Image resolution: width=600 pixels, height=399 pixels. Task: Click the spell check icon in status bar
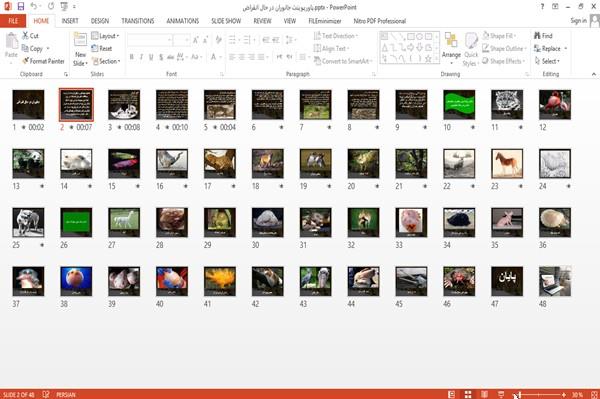pos(46,394)
